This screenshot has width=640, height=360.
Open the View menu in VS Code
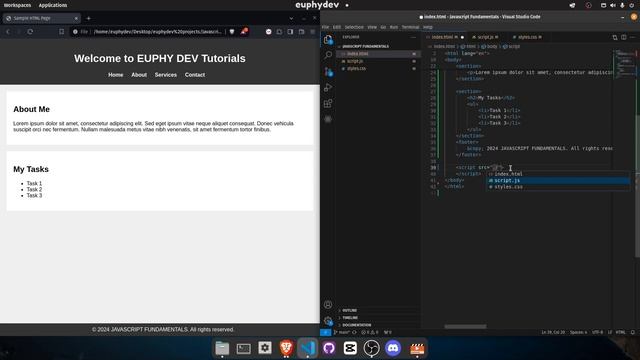point(372,27)
